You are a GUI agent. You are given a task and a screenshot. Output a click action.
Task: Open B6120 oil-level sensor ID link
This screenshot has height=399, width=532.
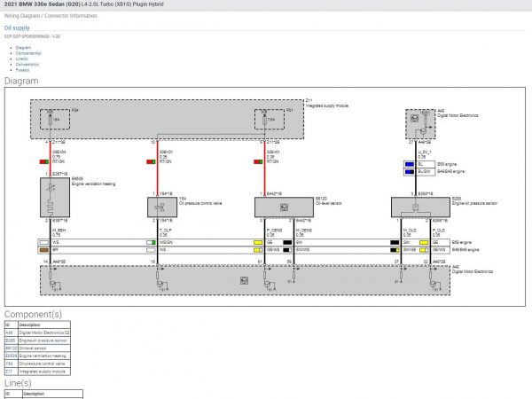[12, 348]
